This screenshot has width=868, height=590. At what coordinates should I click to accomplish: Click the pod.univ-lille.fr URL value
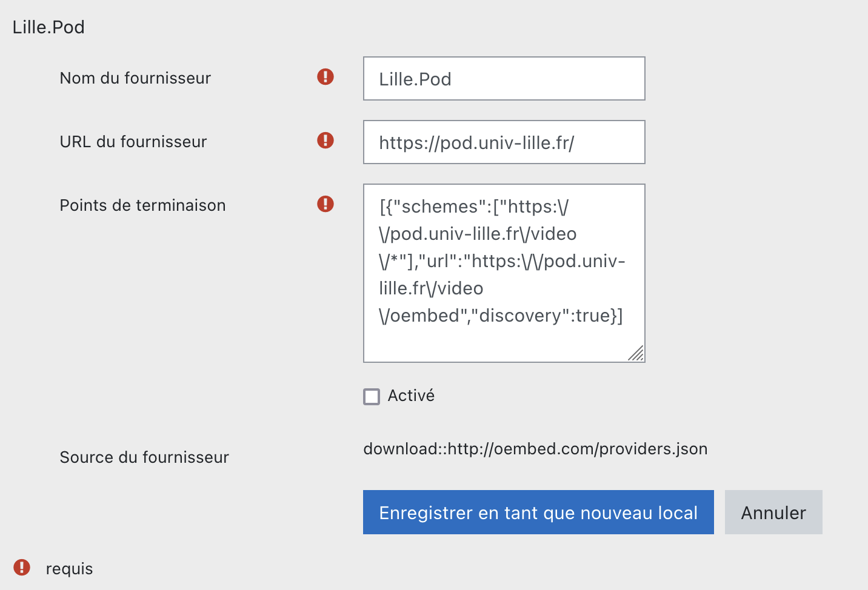click(476, 143)
